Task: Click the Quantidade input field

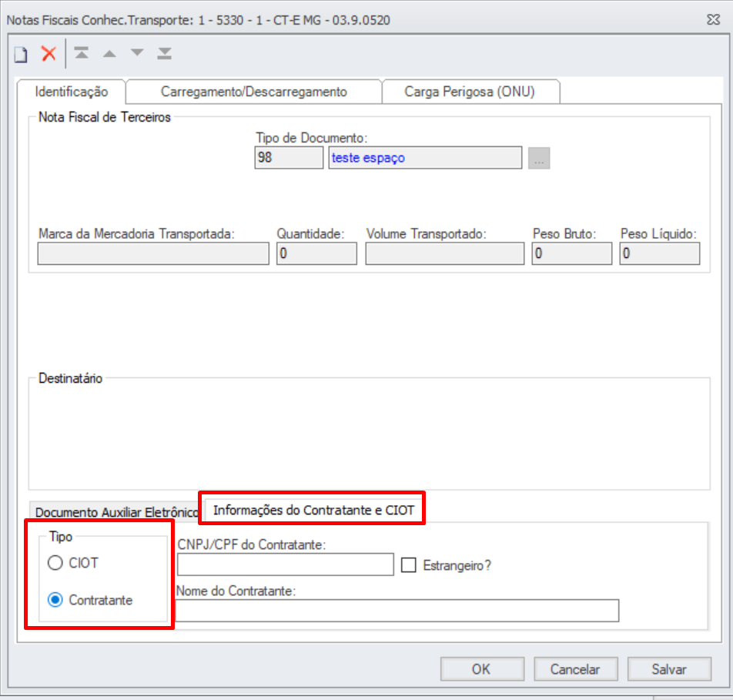Action: 316,253
